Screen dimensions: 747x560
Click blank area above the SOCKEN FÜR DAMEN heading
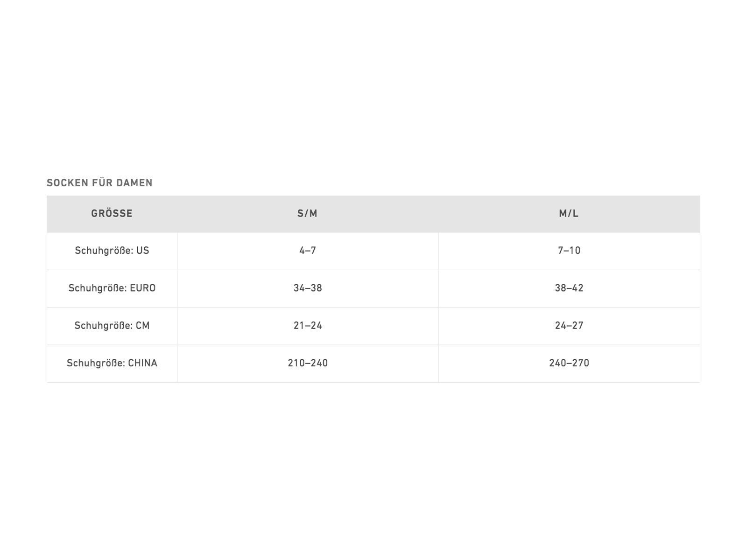[373, 93]
